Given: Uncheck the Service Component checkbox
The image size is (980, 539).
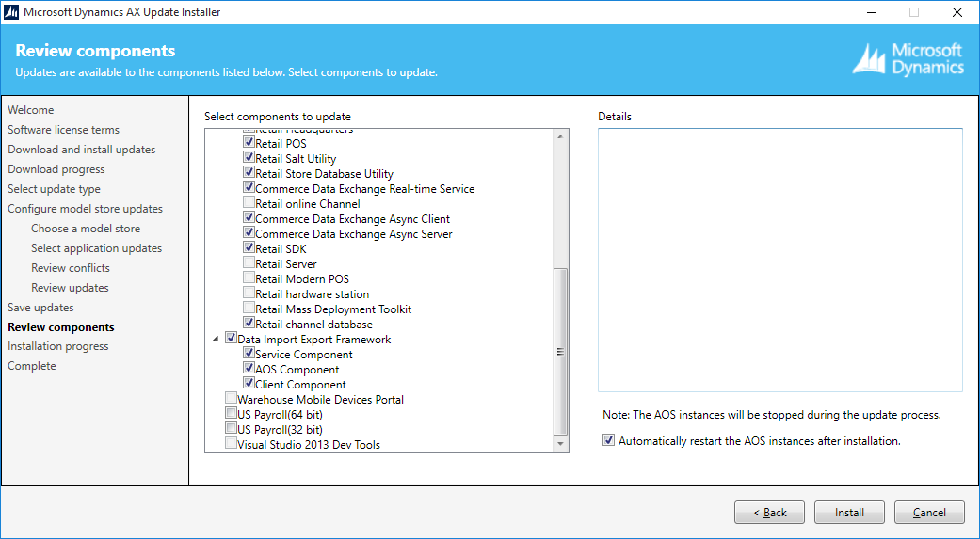Looking at the screenshot, I should (249, 353).
